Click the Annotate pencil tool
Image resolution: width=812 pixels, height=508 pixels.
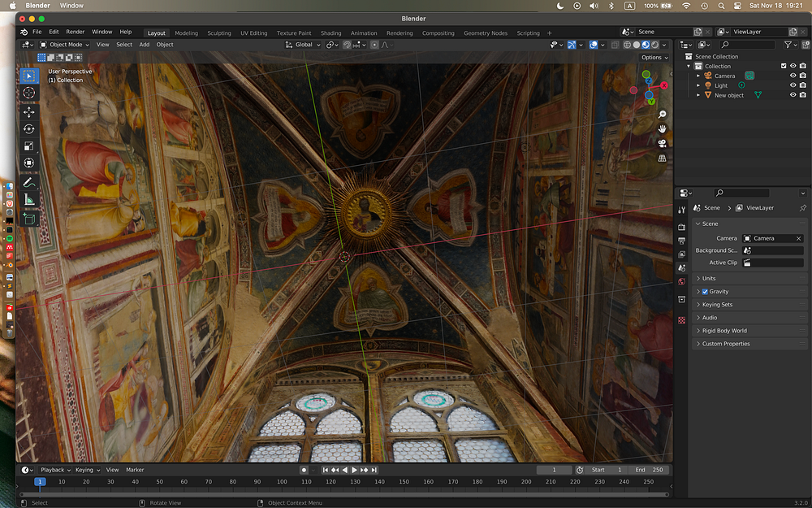tap(29, 182)
